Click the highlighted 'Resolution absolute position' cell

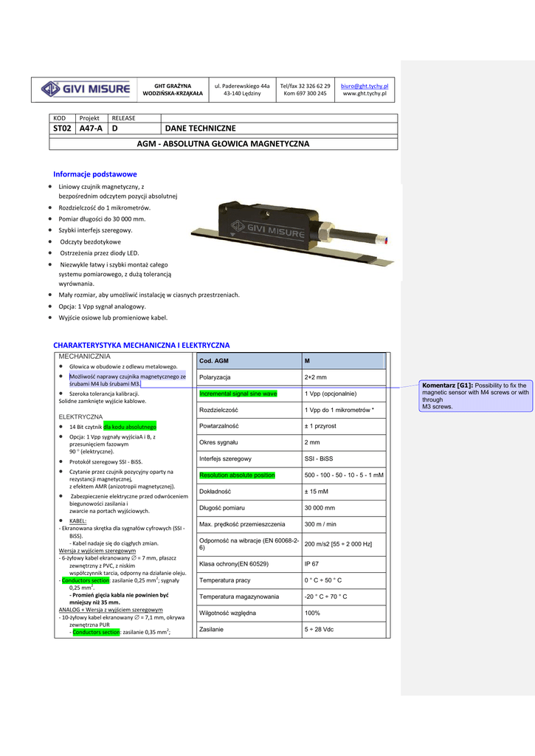(x=237, y=475)
